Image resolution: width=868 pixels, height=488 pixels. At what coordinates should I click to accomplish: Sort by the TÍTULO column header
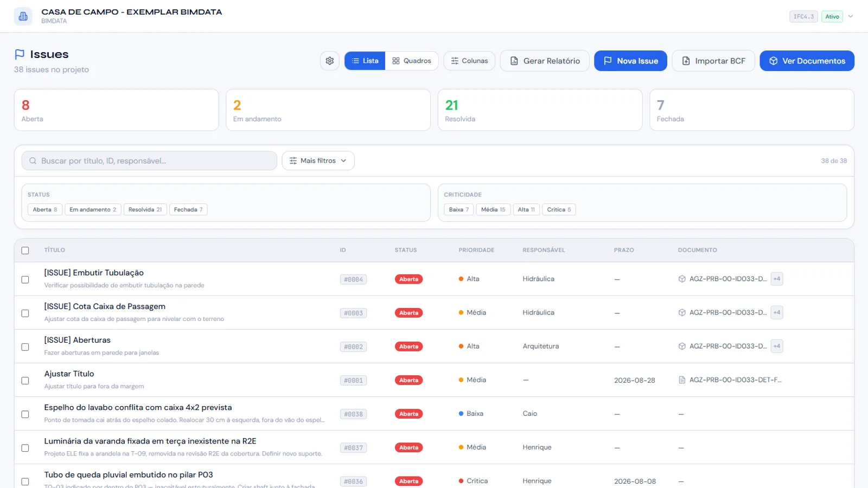coord(55,250)
